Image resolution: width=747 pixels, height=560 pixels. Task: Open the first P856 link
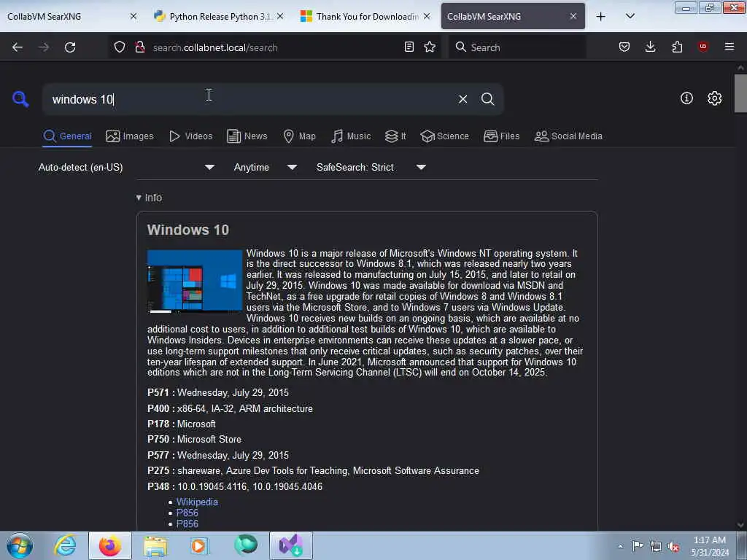(187, 513)
